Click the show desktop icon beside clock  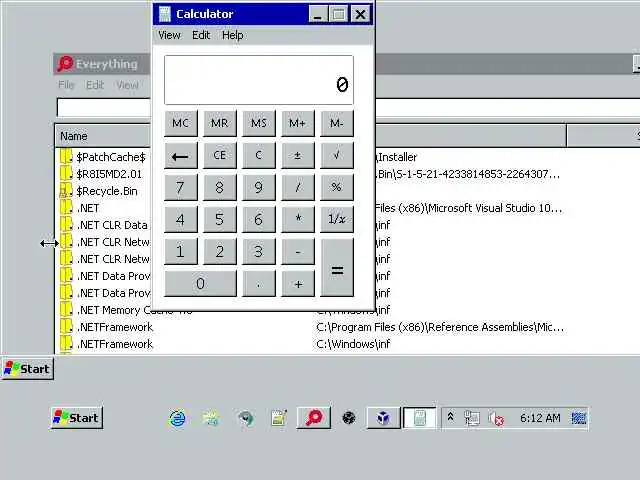click(x=579, y=418)
